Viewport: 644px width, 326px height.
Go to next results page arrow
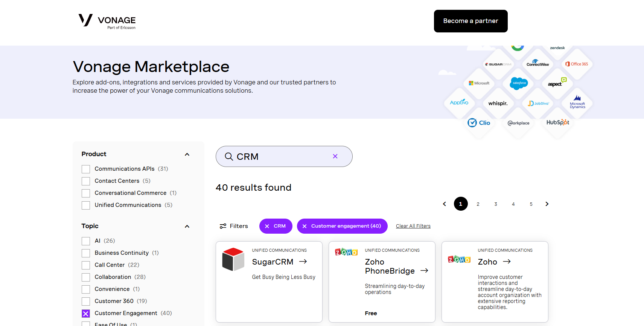(x=547, y=204)
